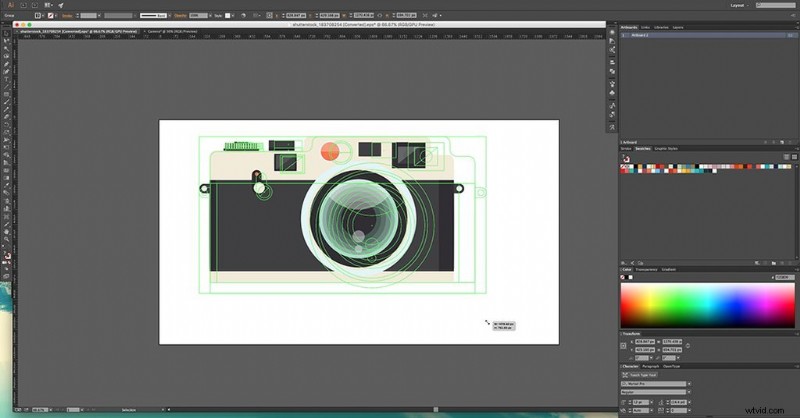Switch to the Libraries tab
Image resolution: width=800 pixels, height=418 pixels.
(661, 27)
